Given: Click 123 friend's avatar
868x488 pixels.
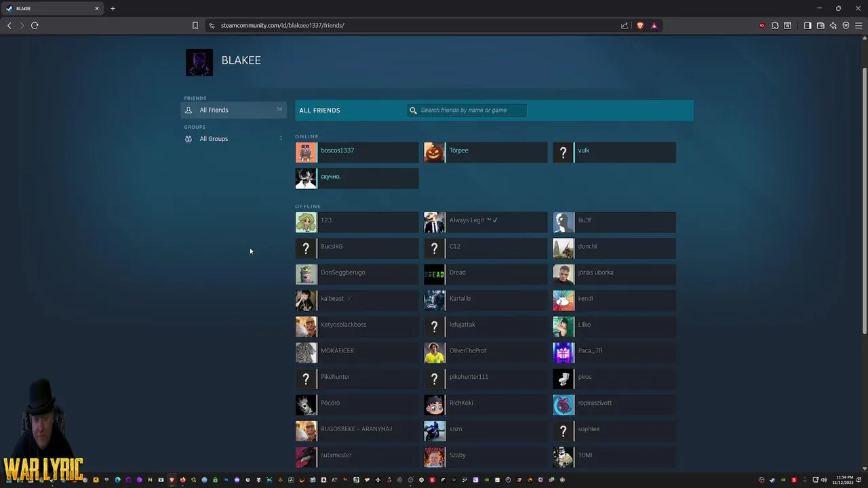Looking at the screenshot, I should 306,222.
